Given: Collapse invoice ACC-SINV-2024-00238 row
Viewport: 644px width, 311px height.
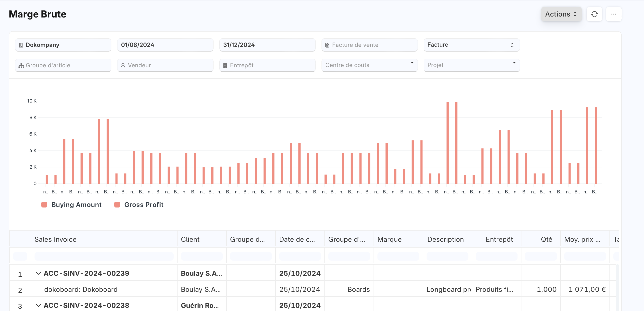Looking at the screenshot, I should pyautogui.click(x=38, y=305).
